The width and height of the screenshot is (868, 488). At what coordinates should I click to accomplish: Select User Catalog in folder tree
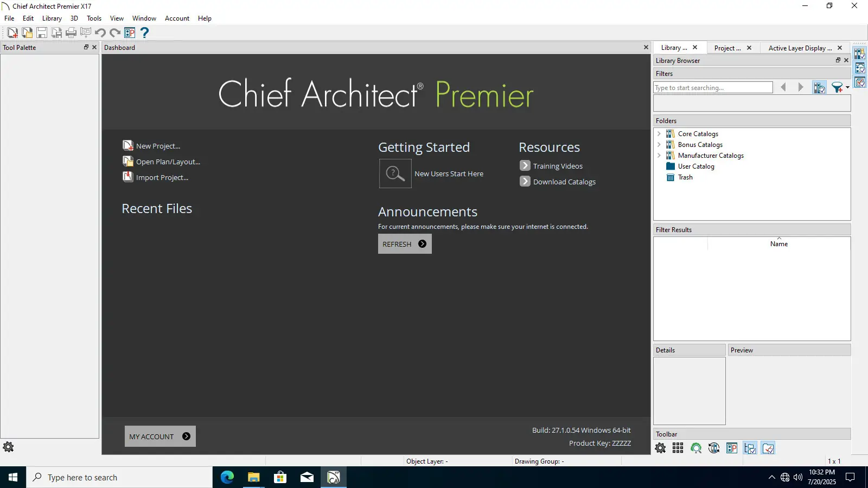(696, 166)
